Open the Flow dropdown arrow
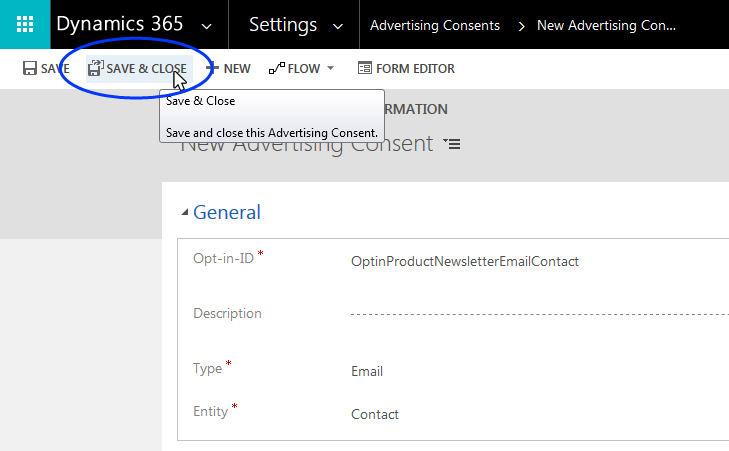The width and height of the screenshot is (729, 451). 330,69
